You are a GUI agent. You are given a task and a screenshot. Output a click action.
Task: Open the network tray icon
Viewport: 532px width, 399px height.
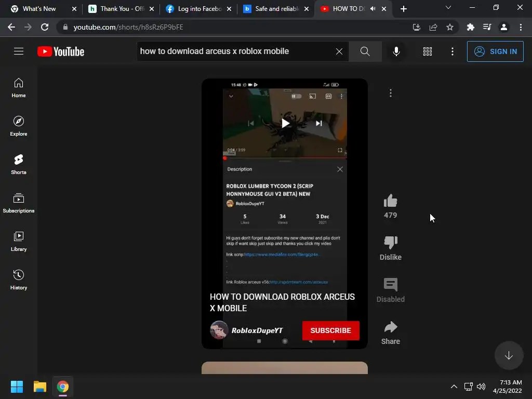[x=468, y=387]
